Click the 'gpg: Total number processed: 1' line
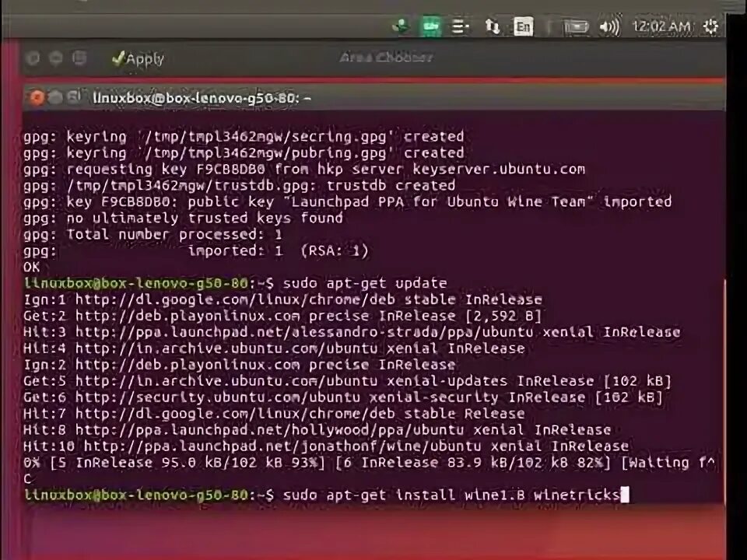Viewport: 747px width, 560px height. click(153, 235)
